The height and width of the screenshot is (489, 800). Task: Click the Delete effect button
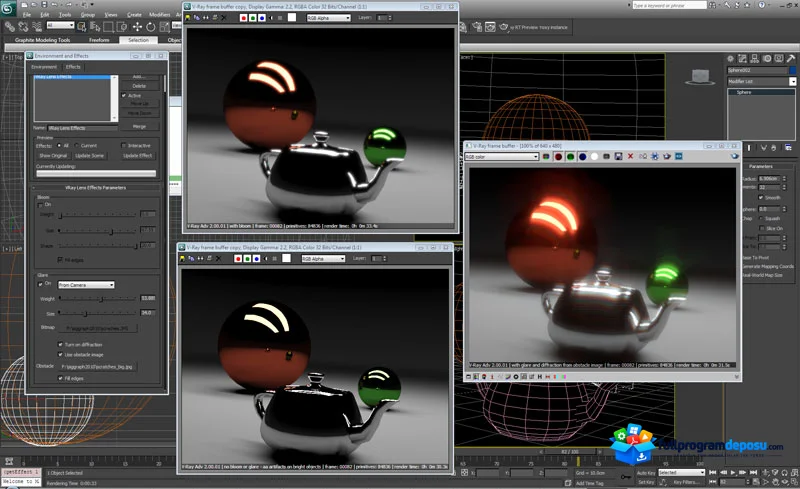(x=139, y=86)
